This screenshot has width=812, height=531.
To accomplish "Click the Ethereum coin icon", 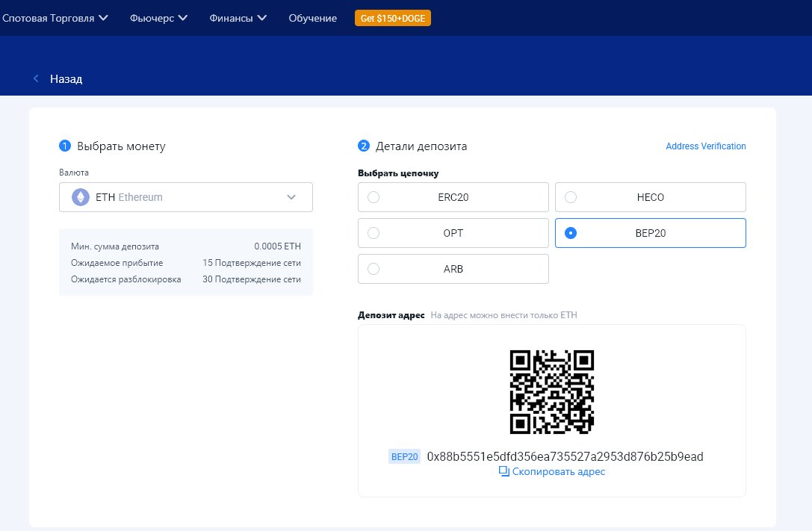I will point(80,197).
